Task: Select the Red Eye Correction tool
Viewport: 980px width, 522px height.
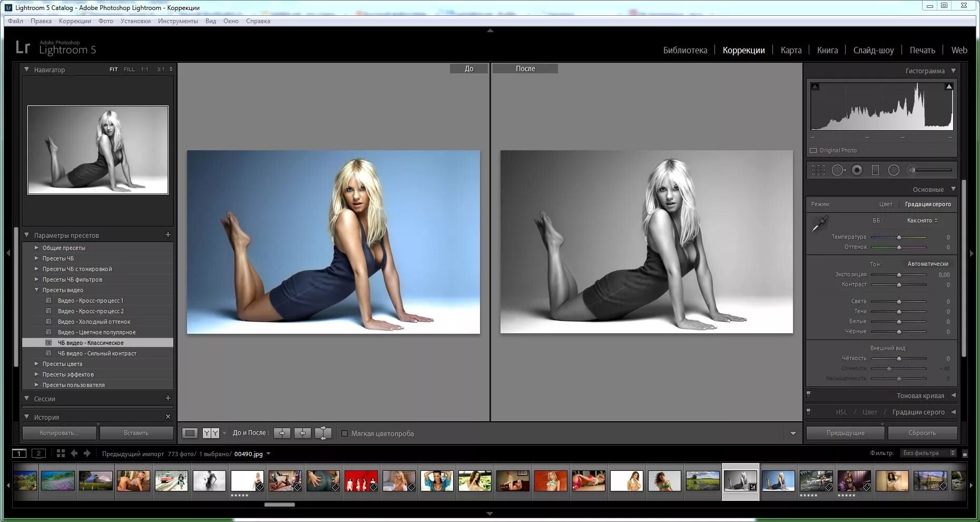Action: (x=857, y=170)
